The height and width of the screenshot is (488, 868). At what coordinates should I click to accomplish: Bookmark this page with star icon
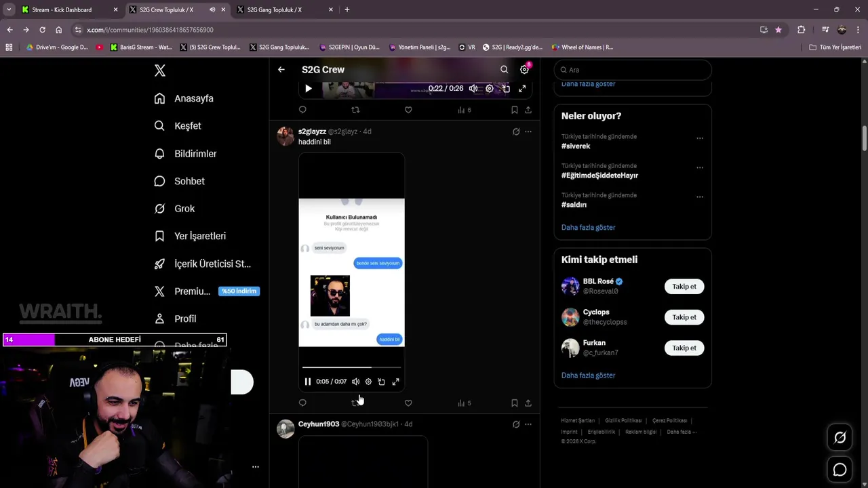click(778, 30)
